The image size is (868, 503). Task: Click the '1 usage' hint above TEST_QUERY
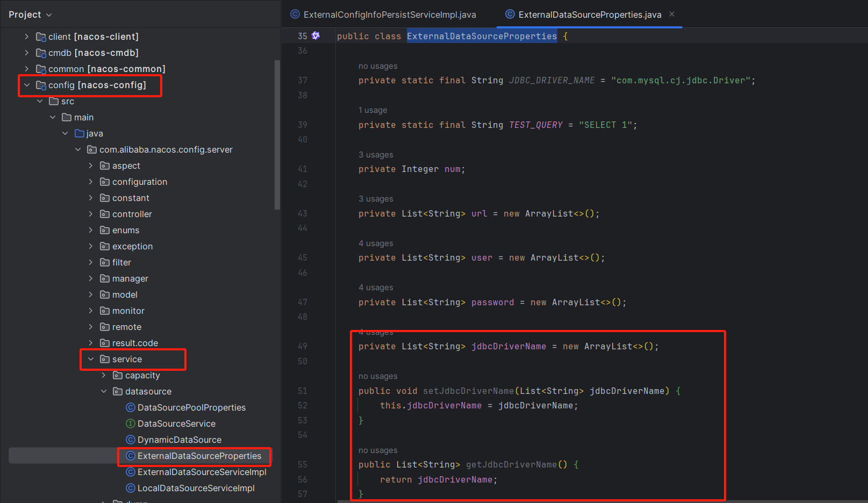[x=372, y=110]
